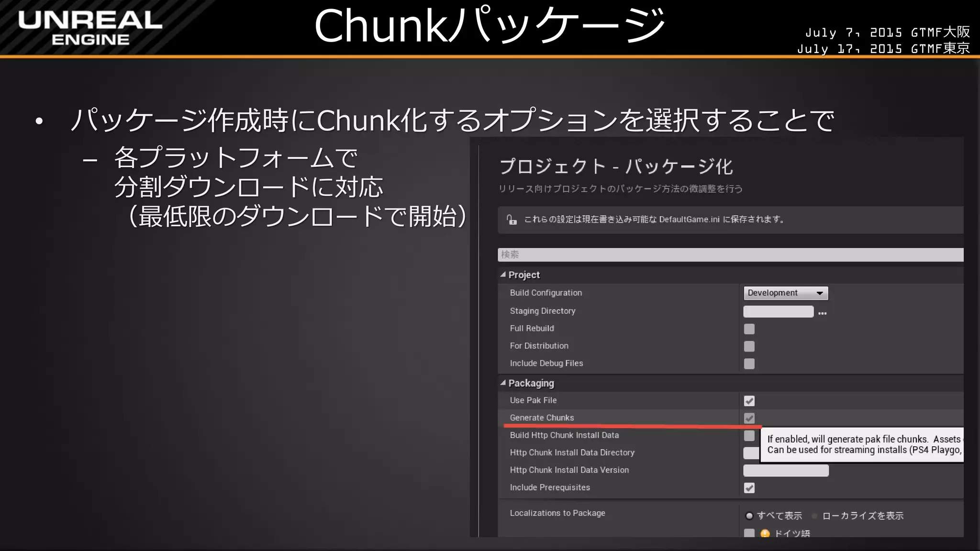The image size is (980, 551).
Task: Click the Http Chunk Install Data Directory label
Action: 572,452
